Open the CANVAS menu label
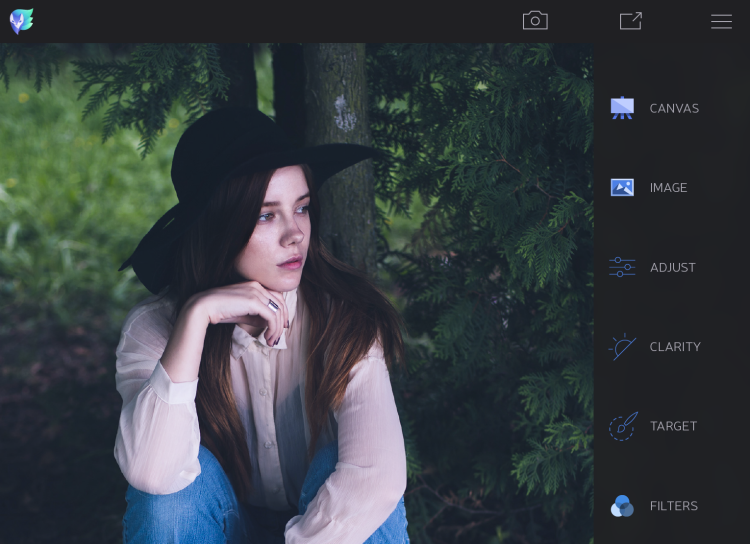 coord(674,109)
